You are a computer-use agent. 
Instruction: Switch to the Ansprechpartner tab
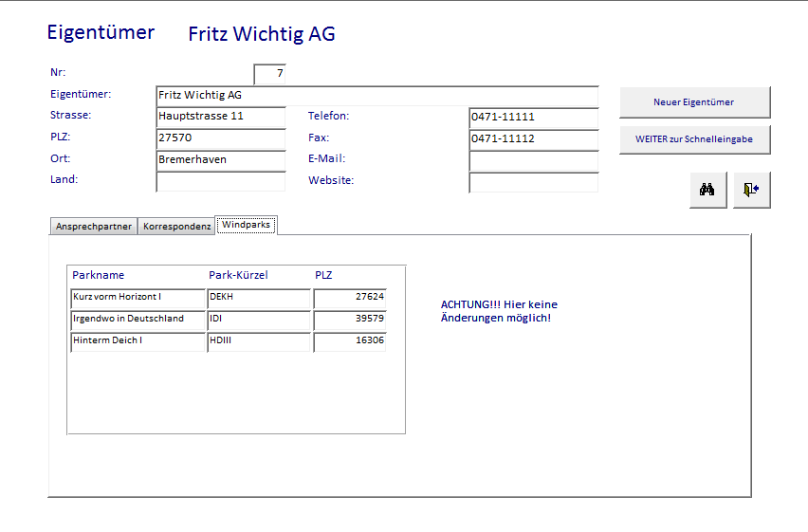pos(93,227)
